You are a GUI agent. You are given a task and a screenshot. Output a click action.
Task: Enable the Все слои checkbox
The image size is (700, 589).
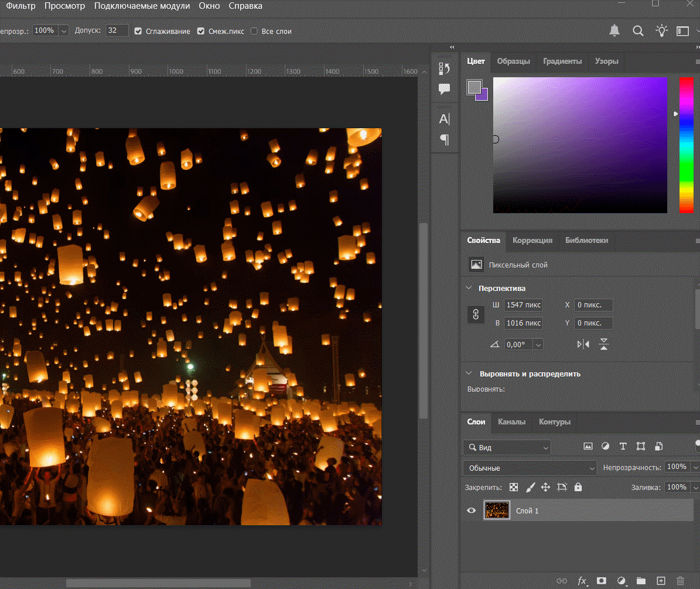tap(254, 31)
